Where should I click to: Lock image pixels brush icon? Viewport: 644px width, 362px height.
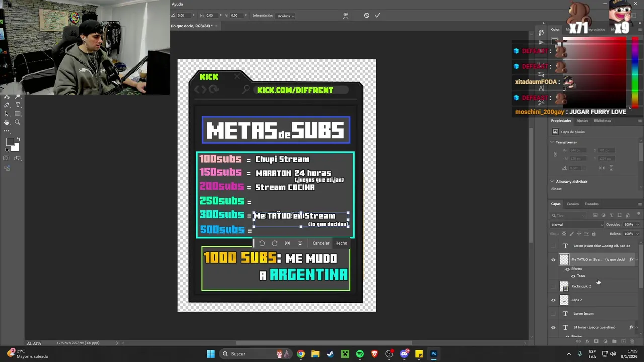(571, 234)
